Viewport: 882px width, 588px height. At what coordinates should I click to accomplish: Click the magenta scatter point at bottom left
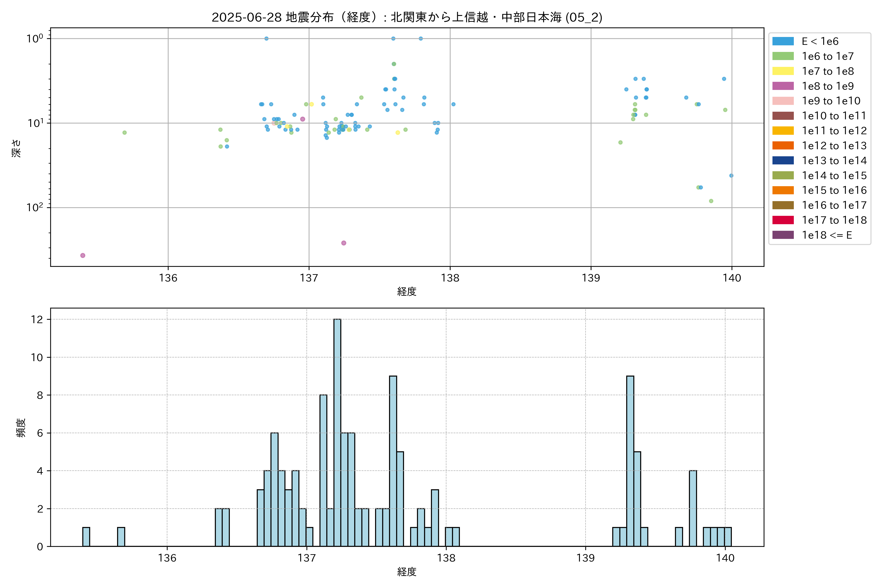tap(83, 255)
